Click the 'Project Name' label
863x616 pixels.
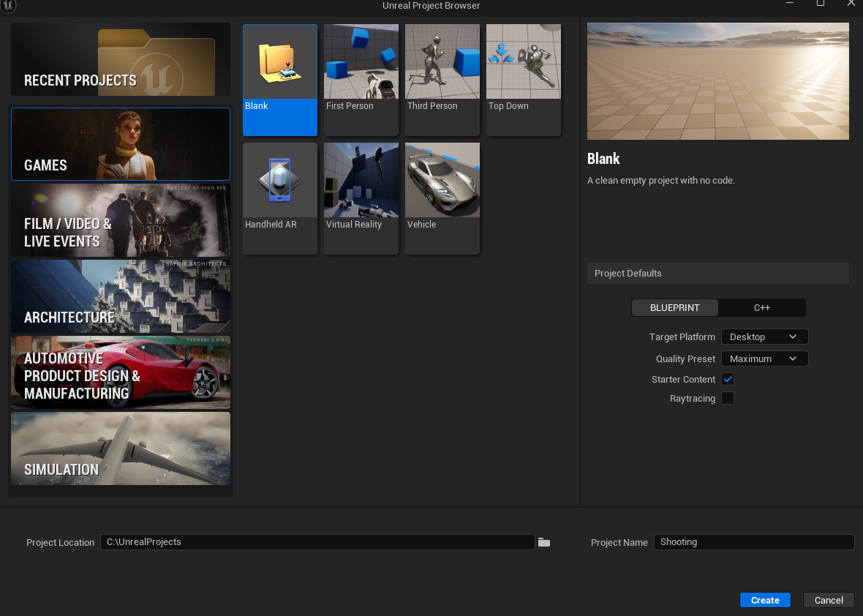[x=619, y=543]
